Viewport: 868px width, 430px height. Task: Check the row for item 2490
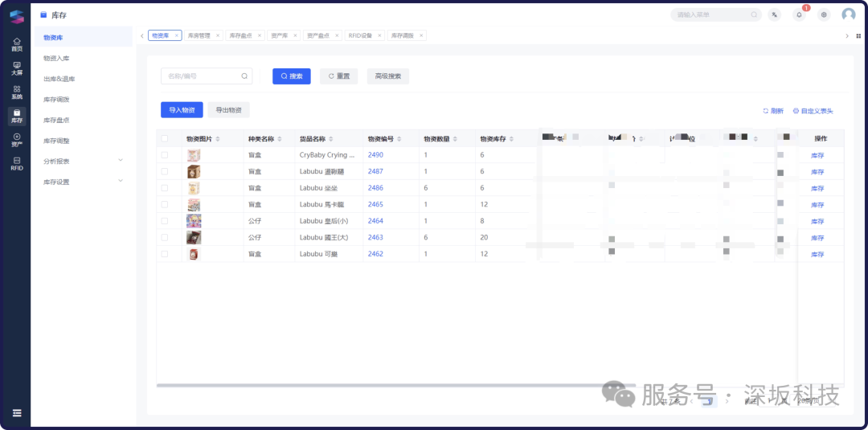coord(165,155)
